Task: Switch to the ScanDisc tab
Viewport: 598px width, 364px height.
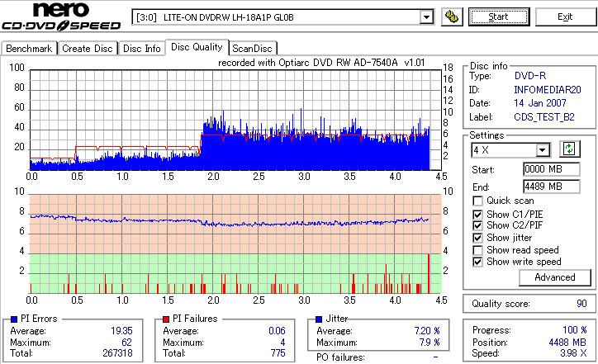Action: 252,49
